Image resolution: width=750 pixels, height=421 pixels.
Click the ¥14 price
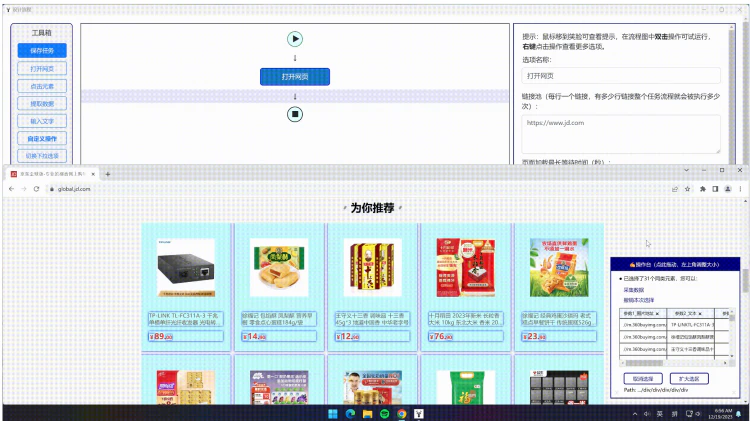[x=254, y=336]
